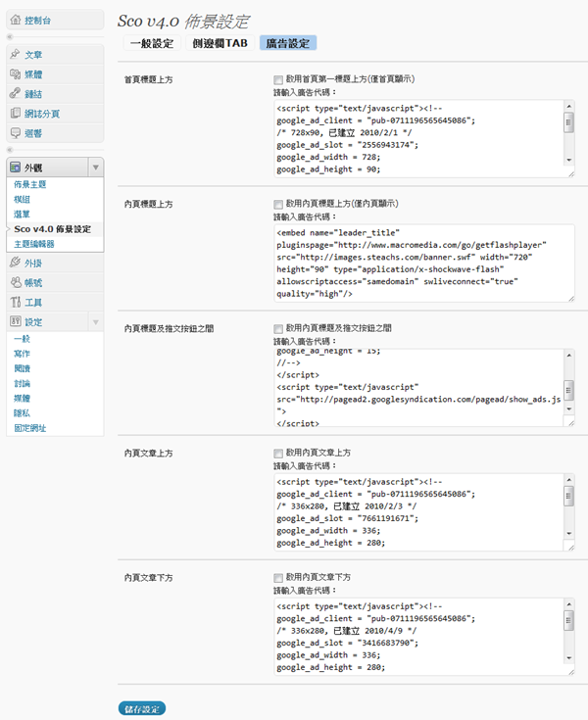This screenshot has width=588, height=720.
Task: Collapse the 設定 menu with its arrow
Action: 96,322
